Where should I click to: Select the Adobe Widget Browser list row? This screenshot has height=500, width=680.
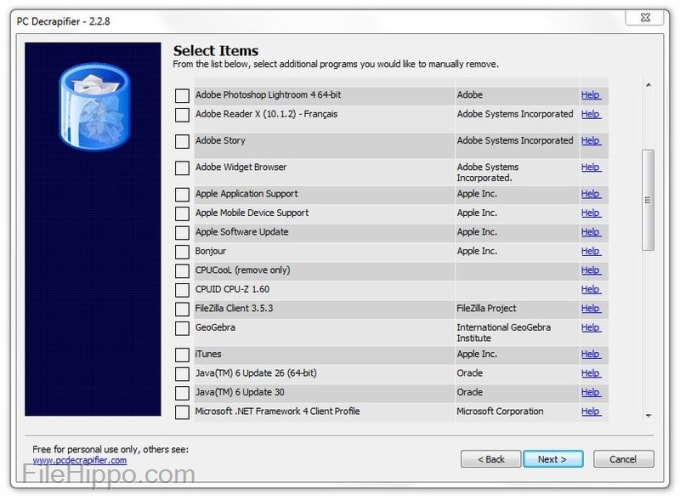click(320, 168)
